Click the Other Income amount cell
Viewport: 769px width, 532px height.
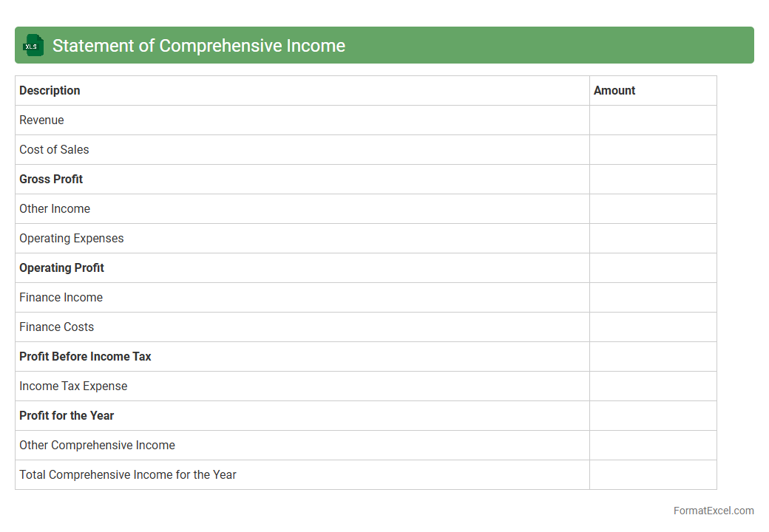pos(652,208)
